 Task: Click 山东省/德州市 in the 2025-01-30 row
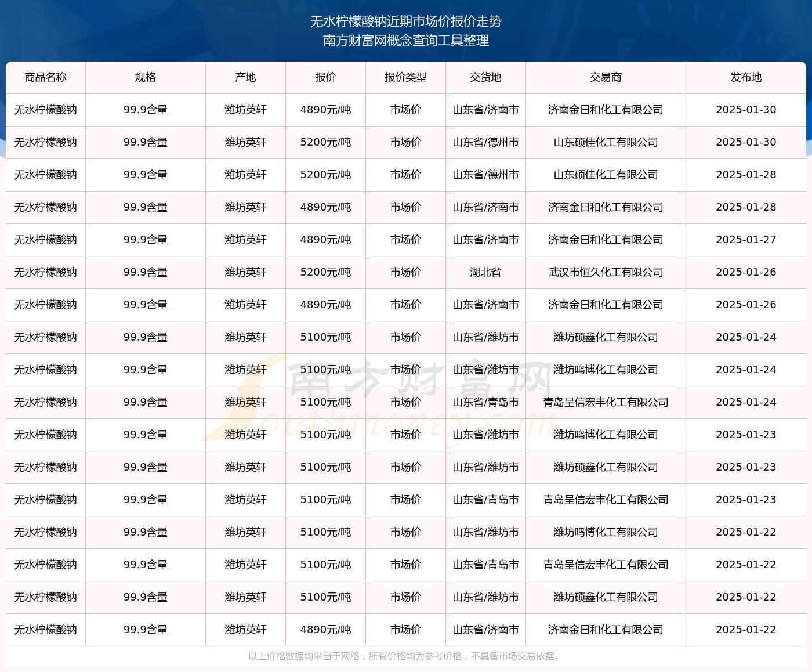(x=485, y=142)
